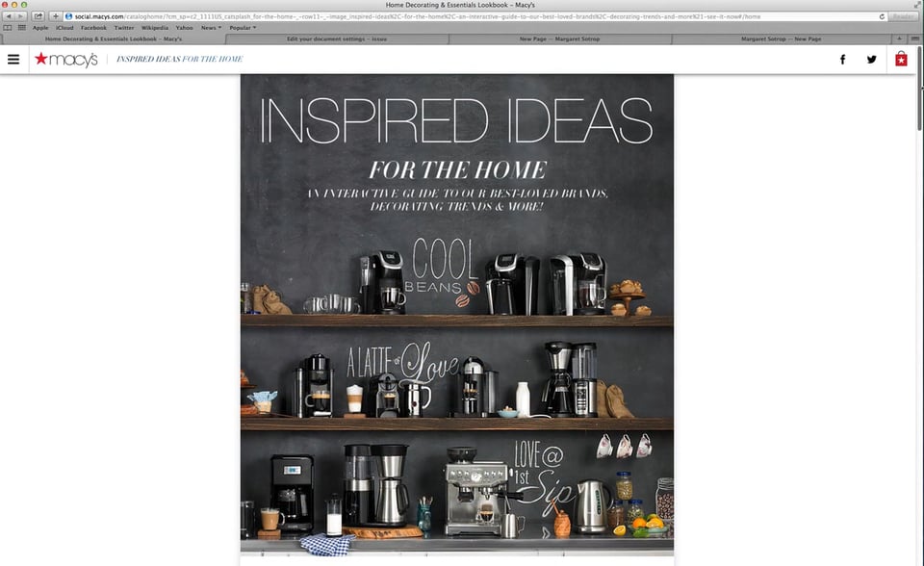
Task: Click the silver espresso machine on bottom shelf
Action: [x=475, y=492]
